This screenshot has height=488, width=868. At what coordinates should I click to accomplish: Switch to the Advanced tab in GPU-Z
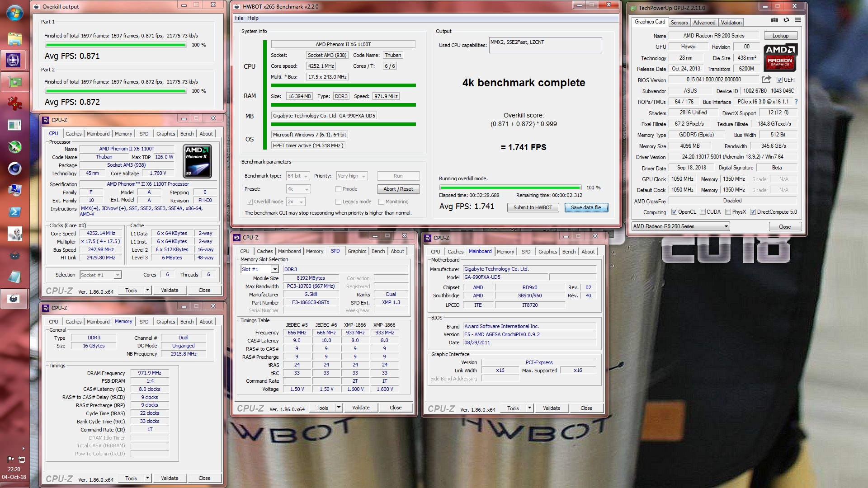[704, 23]
